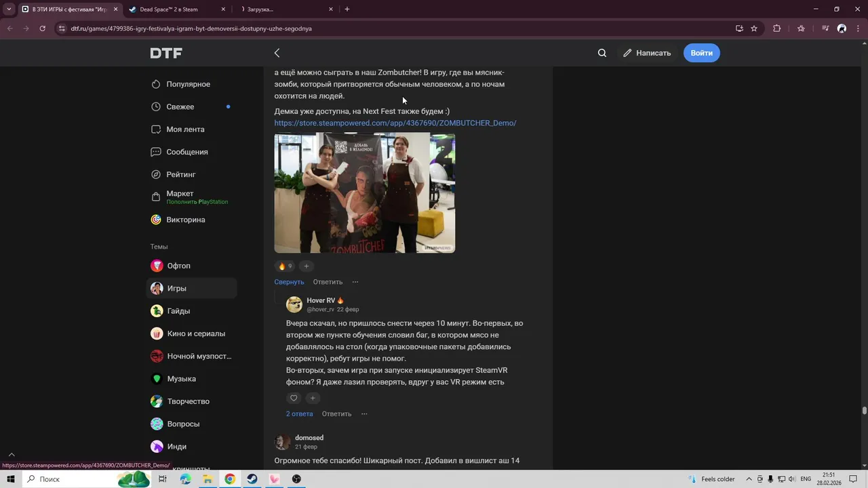Open the Windows Start menu

coord(11,479)
